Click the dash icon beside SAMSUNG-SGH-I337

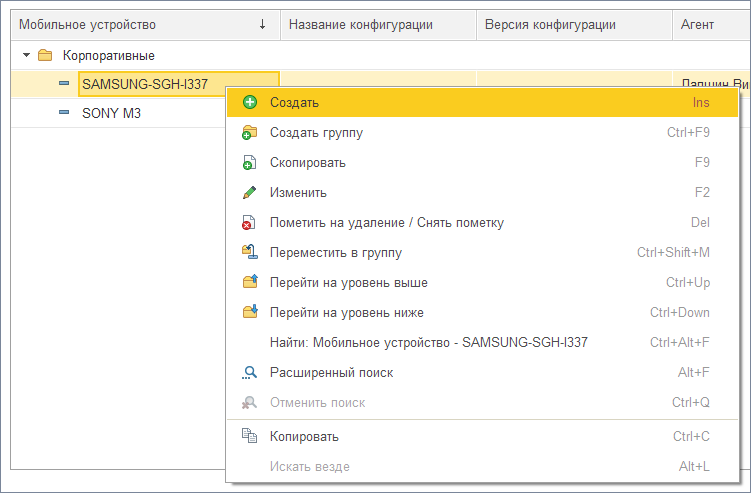64,83
